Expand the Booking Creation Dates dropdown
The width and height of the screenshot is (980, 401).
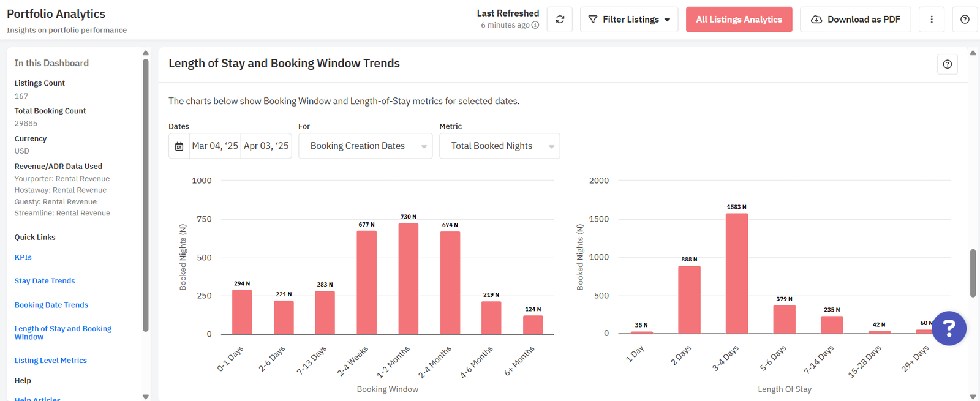[366, 146]
